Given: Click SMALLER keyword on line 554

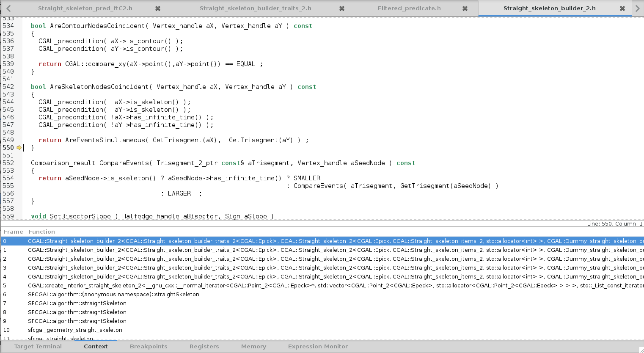Looking at the screenshot, I should 307,178.
